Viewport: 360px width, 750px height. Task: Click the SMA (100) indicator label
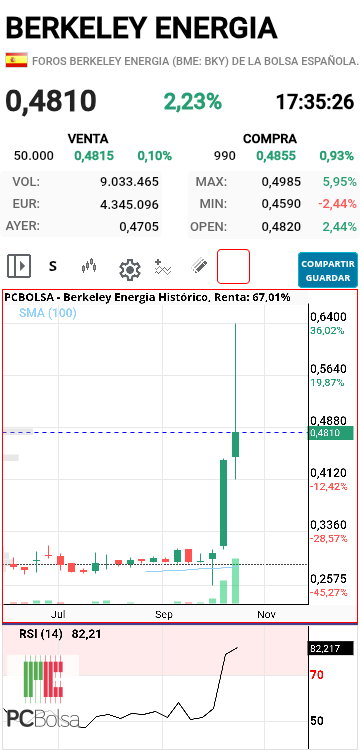(48, 313)
